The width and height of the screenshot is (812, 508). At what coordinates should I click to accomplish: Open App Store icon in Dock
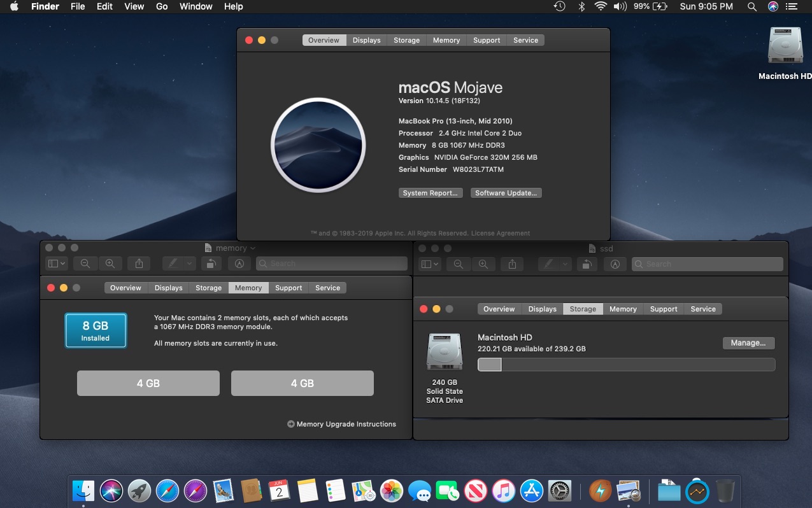[532, 490]
